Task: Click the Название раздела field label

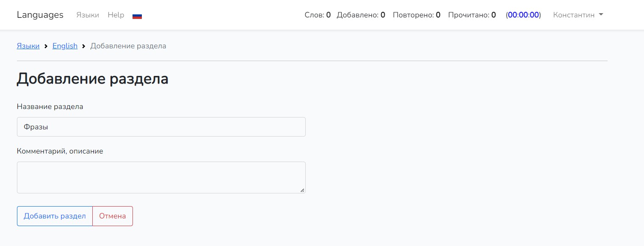Action: pos(50,106)
